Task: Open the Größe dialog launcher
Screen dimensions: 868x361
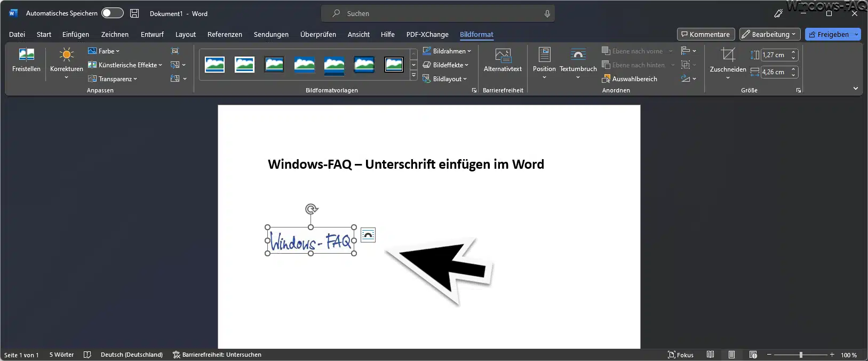Action: tap(799, 90)
